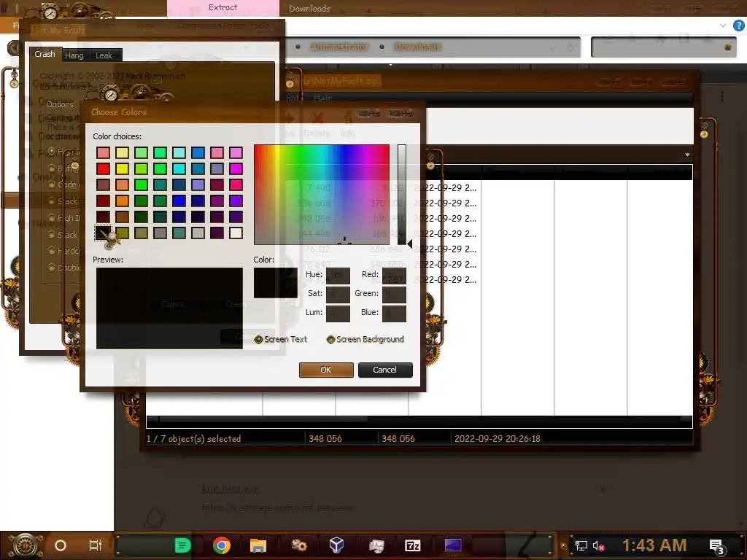Open Task View on the taskbar
Screen dimensions: 747x560
(x=96, y=545)
